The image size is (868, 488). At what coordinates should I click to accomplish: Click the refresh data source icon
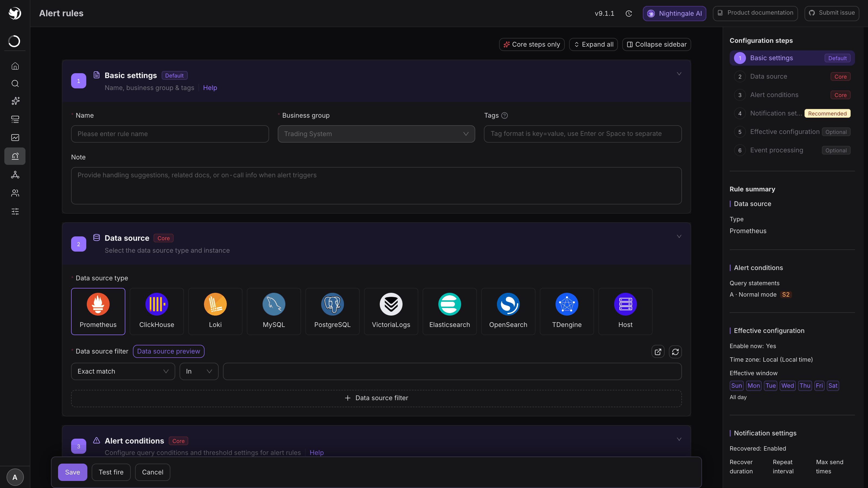pyautogui.click(x=675, y=352)
